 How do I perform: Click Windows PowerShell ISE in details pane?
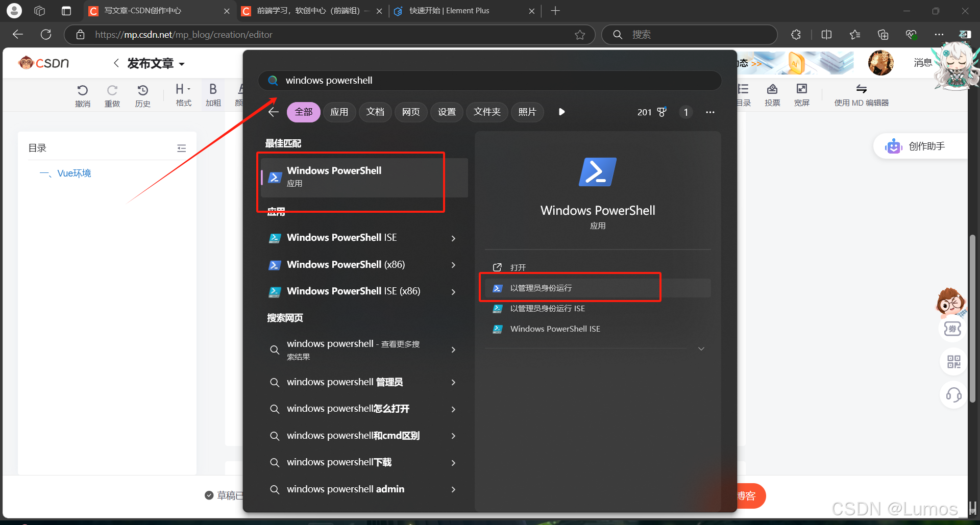pos(597,329)
